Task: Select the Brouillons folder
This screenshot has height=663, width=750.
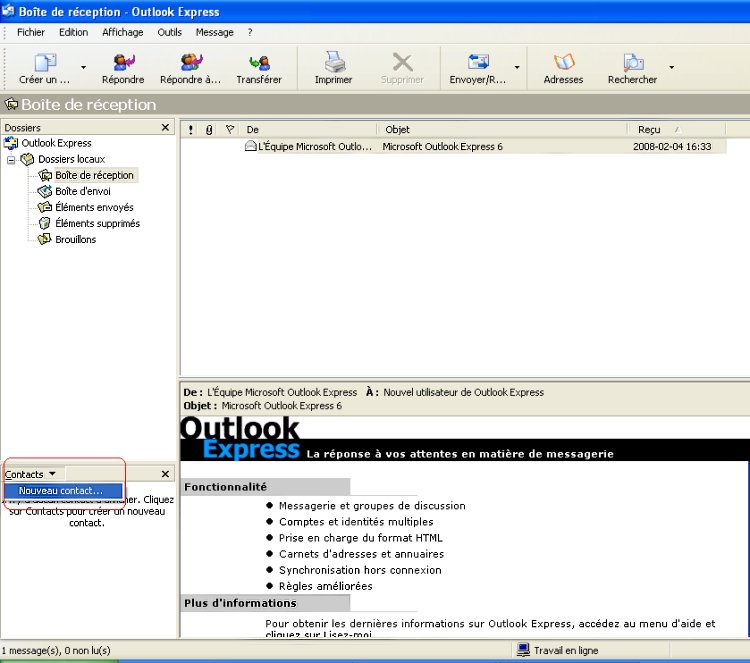Action: 75,240
